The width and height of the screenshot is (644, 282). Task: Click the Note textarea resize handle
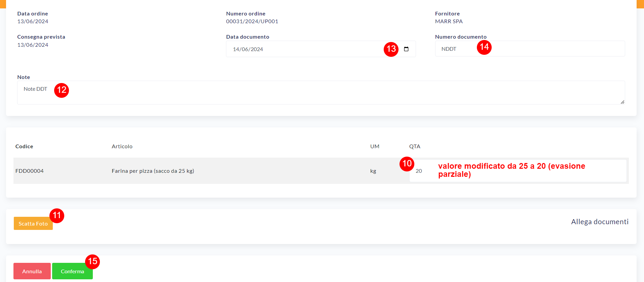(622, 102)
